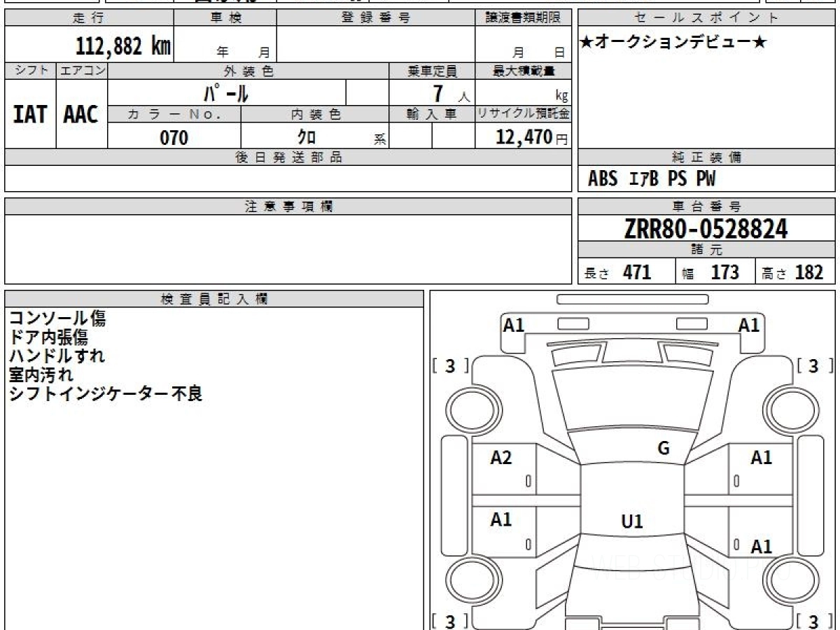The height and width of the screenshot is (630, 840).
Task: Click the A2 mark on the door
Action: [501, 458]
